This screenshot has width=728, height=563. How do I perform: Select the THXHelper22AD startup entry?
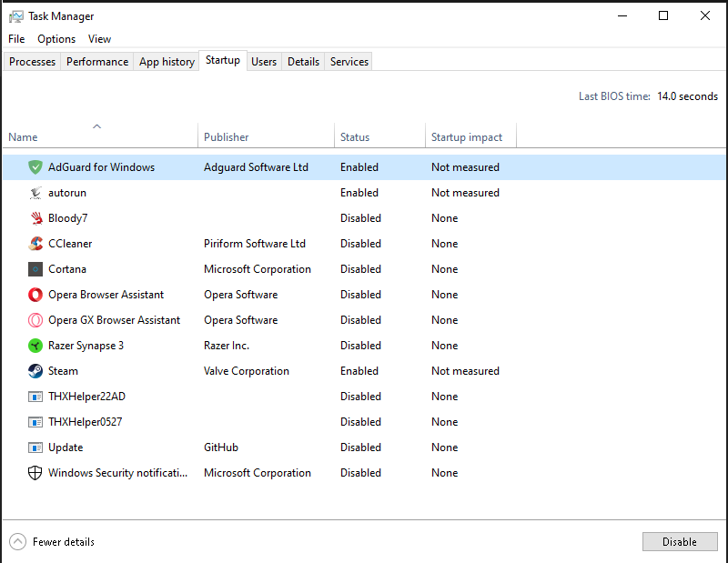[x=86, y=397]
